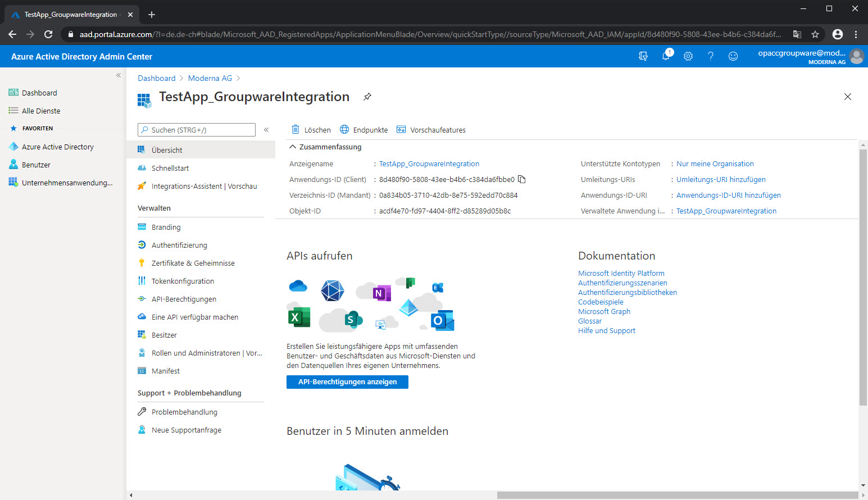Click the vertical scrollbar of the overview pane
This screenshot has width=868, height=500.
coord(863,277)
